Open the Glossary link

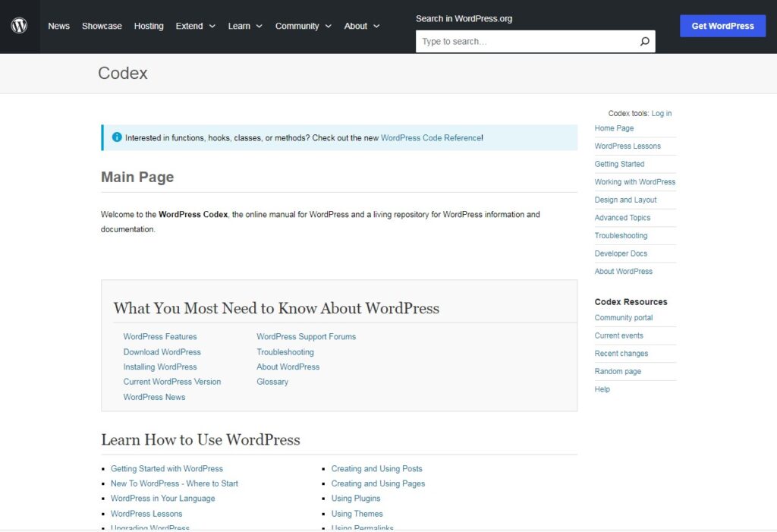pyautogui.click(x=272, y=381)
